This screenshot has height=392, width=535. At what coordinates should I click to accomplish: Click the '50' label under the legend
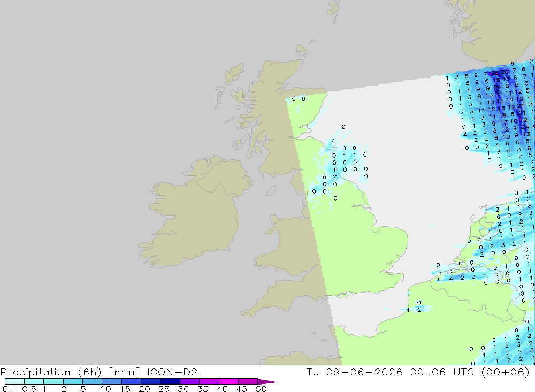tap(261, 389)
